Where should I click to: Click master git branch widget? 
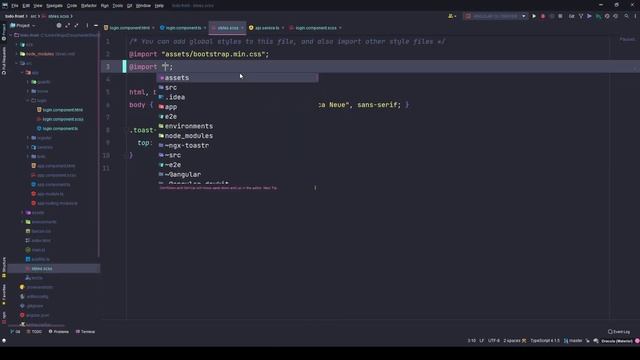click(573, 340)
